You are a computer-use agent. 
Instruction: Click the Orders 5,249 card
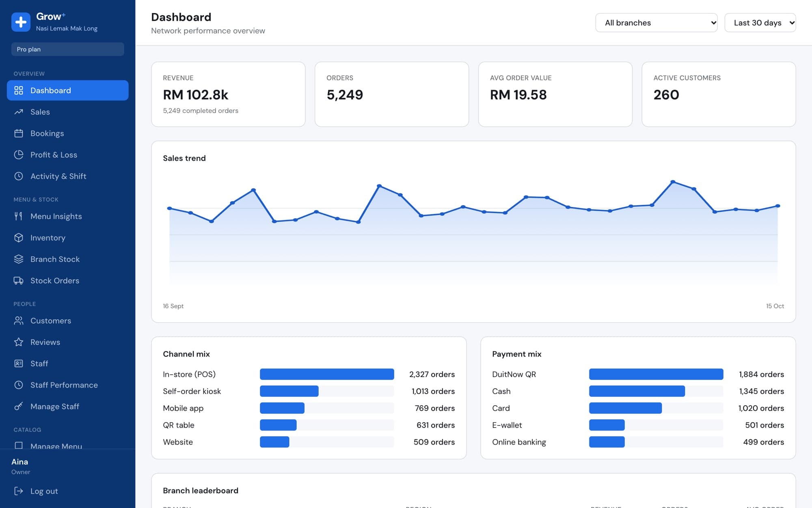392,94
